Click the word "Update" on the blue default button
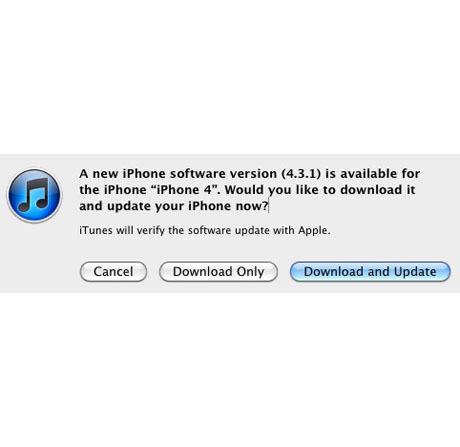460x447 pixels. tap(415, 272)
